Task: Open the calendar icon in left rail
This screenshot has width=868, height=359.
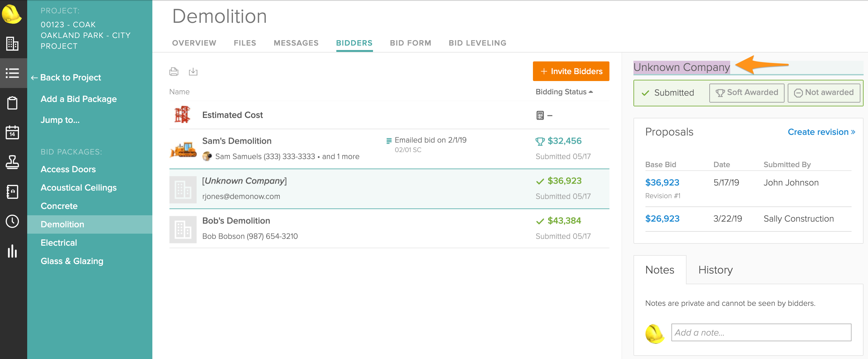Action: [x=12, y=132]
